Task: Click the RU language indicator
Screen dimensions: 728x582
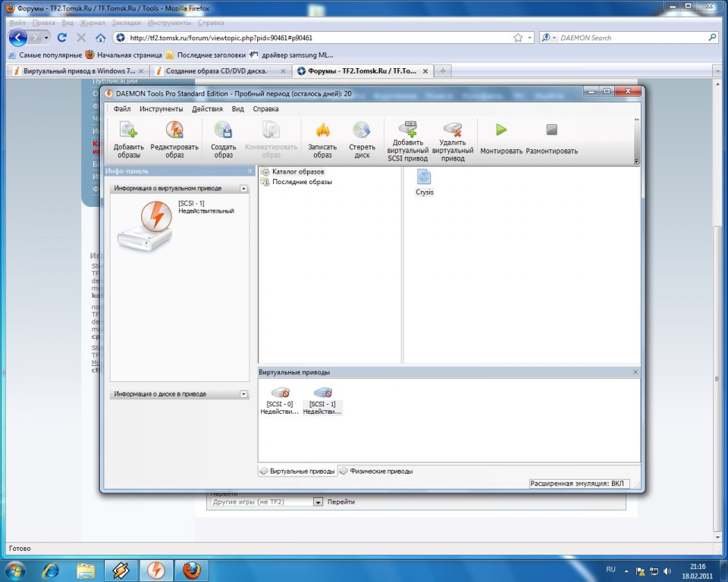Action: click(x=610, y=569)
